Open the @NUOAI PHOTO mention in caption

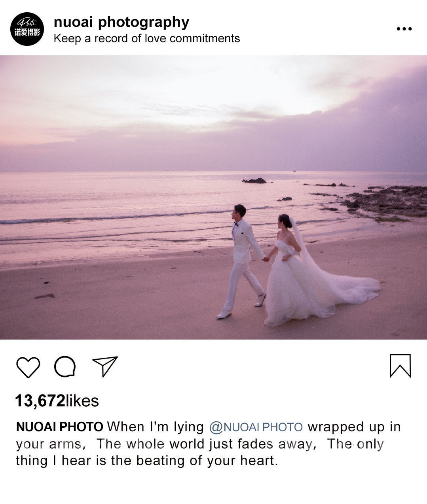click(256, 427)
